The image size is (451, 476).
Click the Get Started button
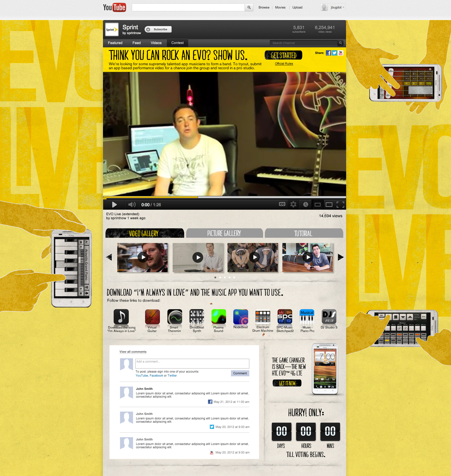point(283,55)
